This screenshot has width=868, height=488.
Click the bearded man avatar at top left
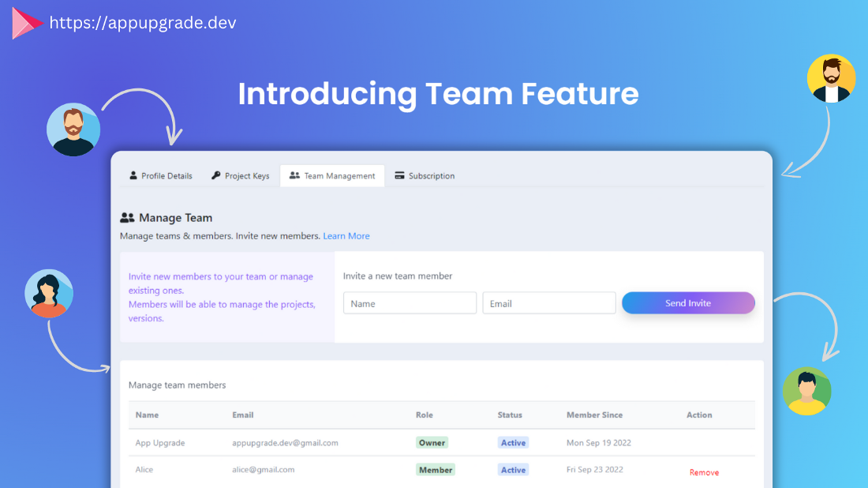pyautogui.click(x=73, y=130)
